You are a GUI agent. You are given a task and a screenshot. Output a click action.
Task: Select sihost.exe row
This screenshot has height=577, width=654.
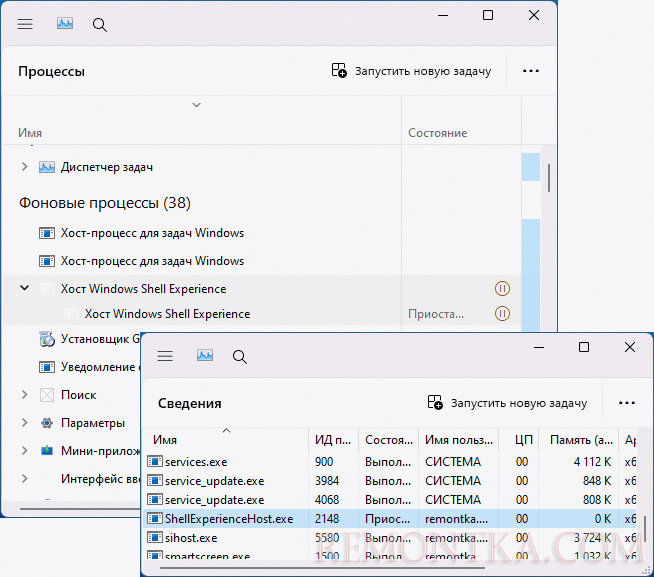[390, 538]
